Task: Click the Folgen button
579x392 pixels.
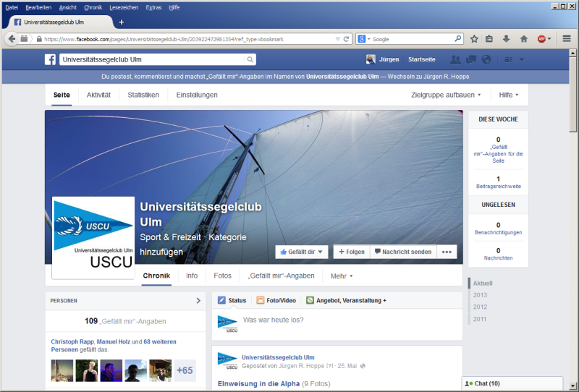Action: click(x=352, y=252)
